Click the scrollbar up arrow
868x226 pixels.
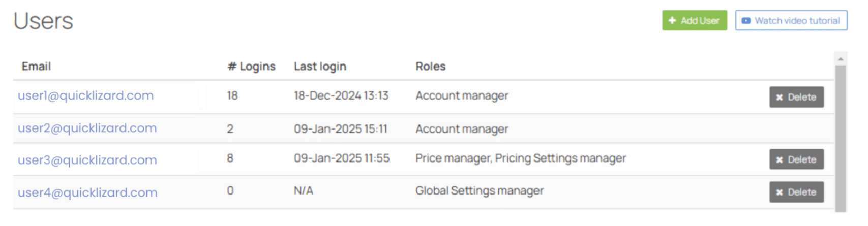[x=841, y=59]
